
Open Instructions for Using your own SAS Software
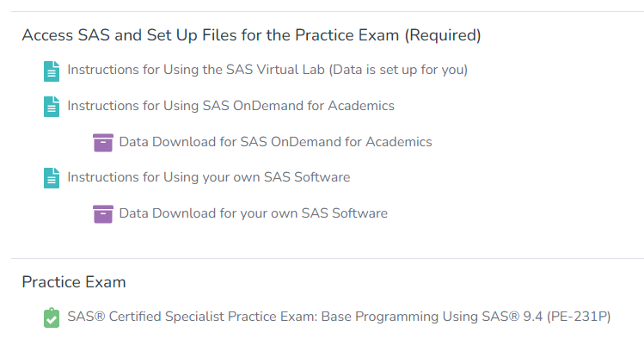tap(208, 177)
